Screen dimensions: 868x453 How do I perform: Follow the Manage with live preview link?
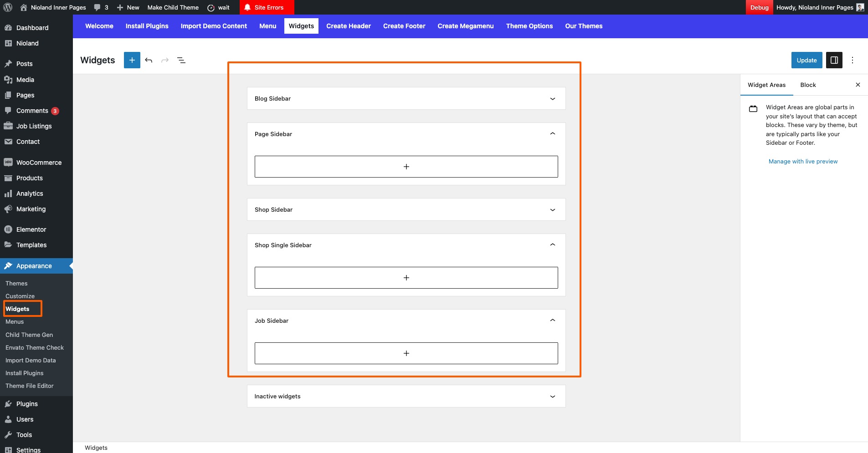click(x=803, y=162)
